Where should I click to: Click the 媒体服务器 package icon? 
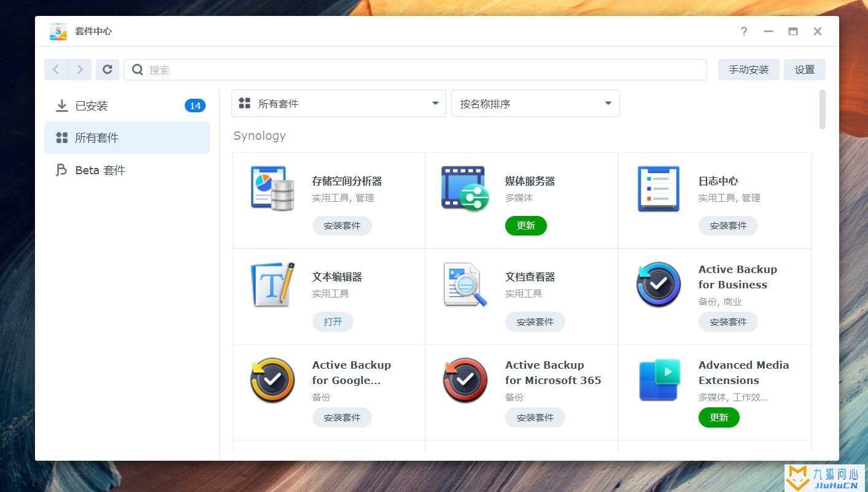point(465,188)
